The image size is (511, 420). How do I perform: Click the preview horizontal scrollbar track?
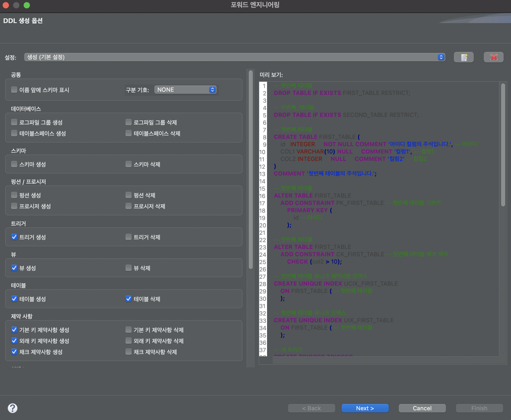click(x=386, y=360)
